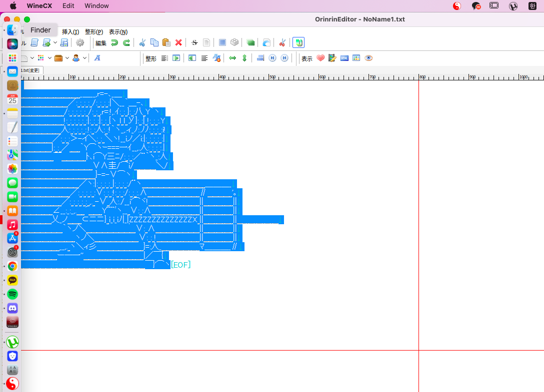Click the green redo arrow icon
This screenshot has width=544, height=392.
tap(126, 43)
